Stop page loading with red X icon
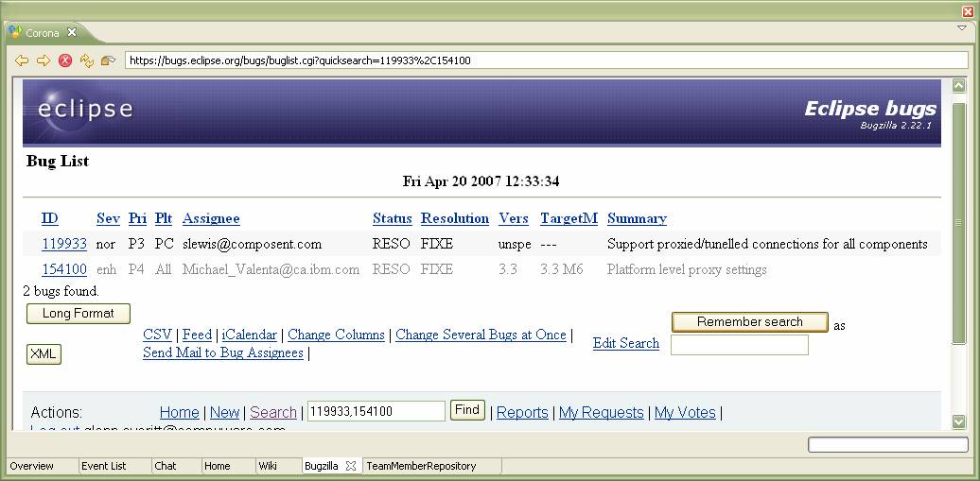980x481 pixels. 65,60
